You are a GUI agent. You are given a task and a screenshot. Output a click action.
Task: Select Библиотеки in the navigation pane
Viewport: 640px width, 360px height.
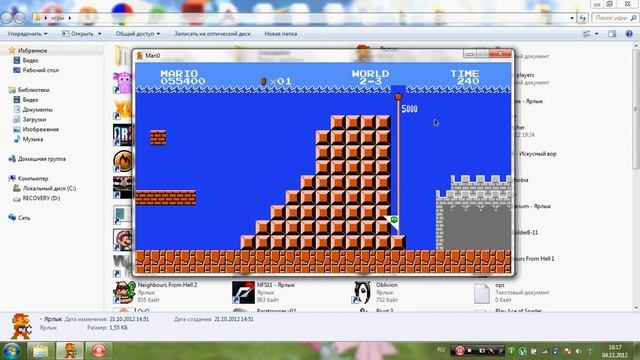click(x=33, y=90)
